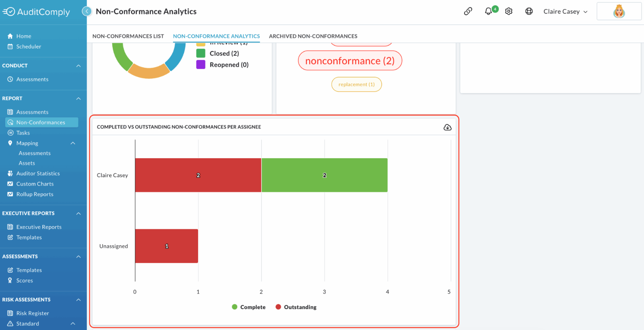The width and height of the screenshot is (644, 330).
Task: Collapse the Mapping submenu
Action: point(73,143)
